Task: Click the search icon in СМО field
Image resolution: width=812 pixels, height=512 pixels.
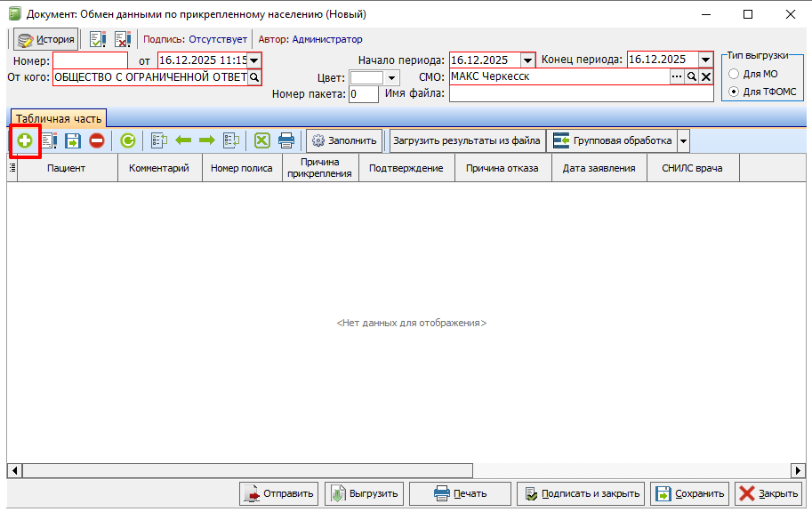Action: pos(691,77)
